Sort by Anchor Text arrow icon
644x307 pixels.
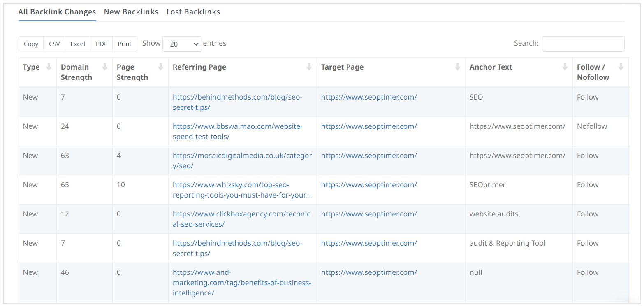click(x=565, y=67)
